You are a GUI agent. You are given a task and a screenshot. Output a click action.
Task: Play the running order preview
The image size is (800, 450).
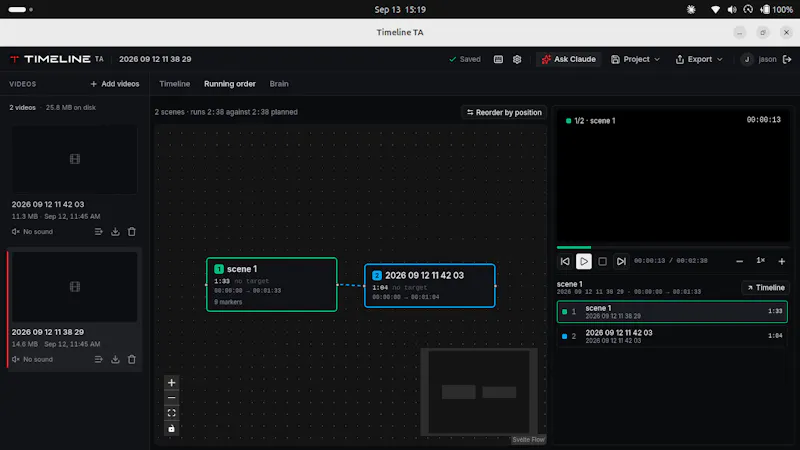584,261
